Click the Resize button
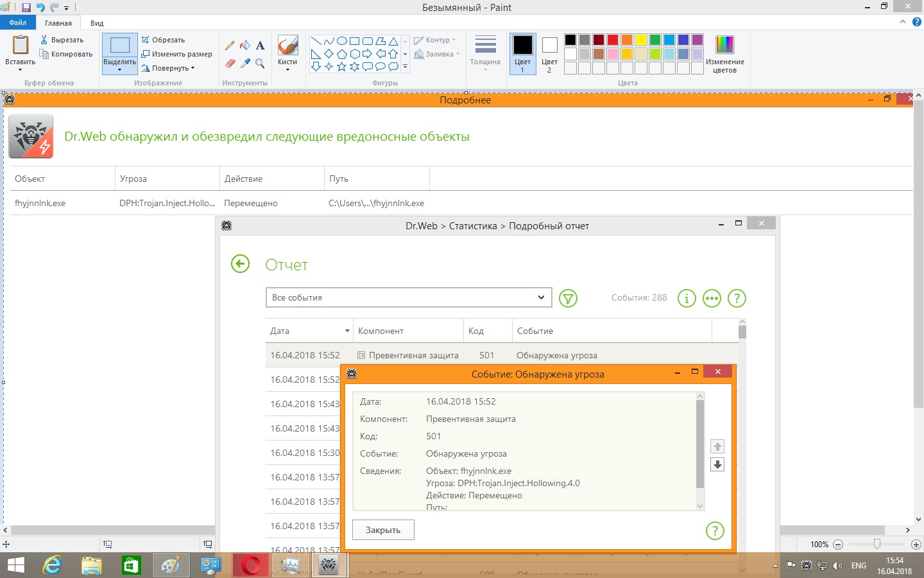Screen dimensions: 924x578 tap(177, 54)
